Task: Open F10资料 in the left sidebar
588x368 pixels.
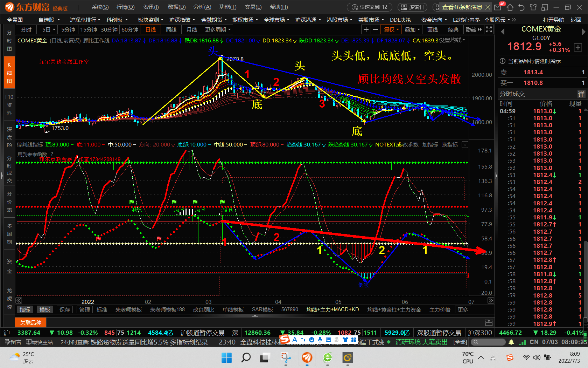Action: 9,105
